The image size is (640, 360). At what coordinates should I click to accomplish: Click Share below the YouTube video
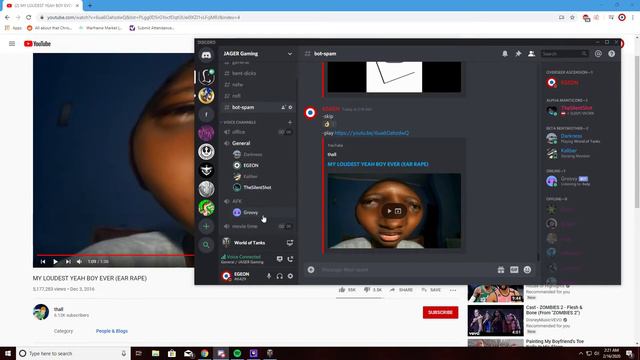[x=402, y=290]
